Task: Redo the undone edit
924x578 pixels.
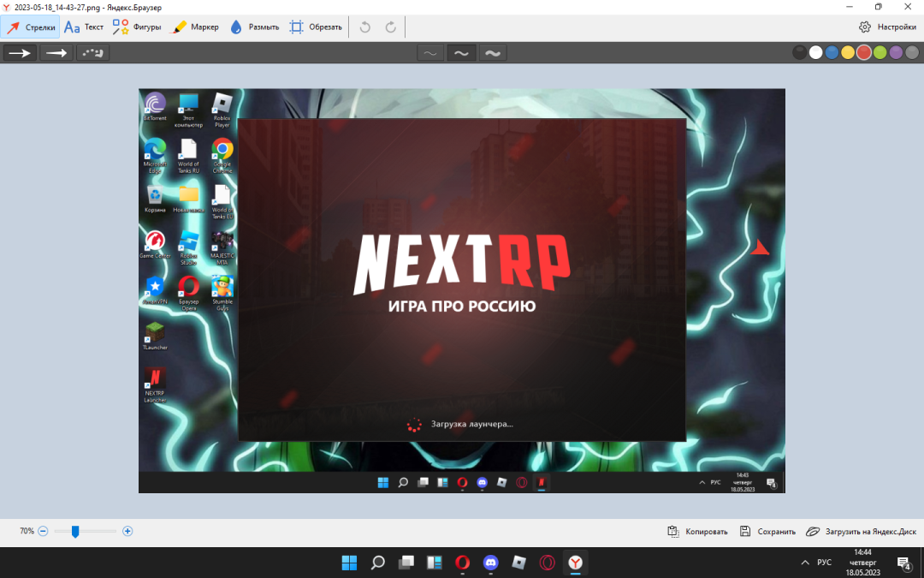Action: tap(390, 27)
